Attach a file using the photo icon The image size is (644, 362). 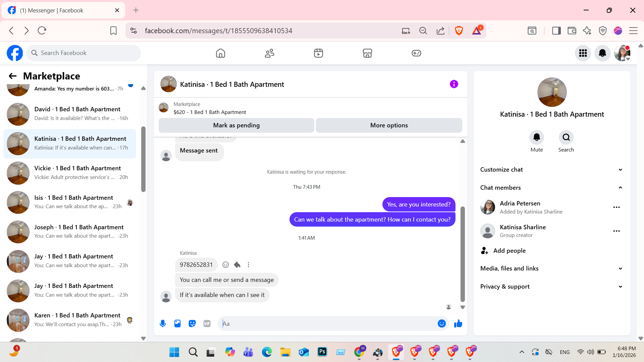pos(177,323)
